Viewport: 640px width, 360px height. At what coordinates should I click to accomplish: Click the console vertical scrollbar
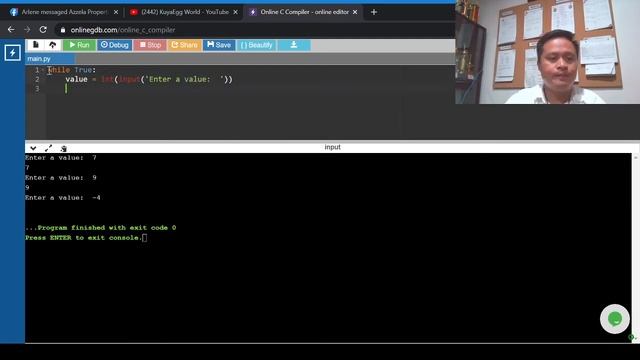[x=636, y=248]
